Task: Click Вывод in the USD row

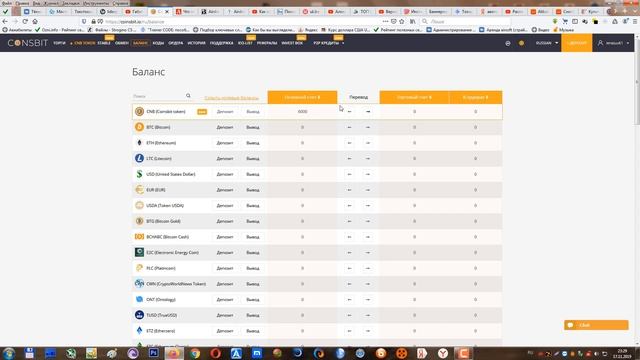Action: [x=253, y=174]
